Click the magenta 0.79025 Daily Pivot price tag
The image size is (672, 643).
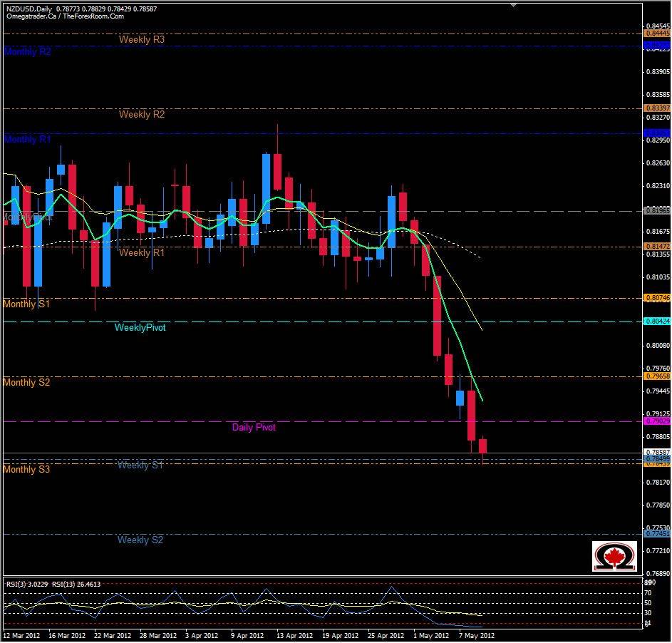(x=655, y=421)
